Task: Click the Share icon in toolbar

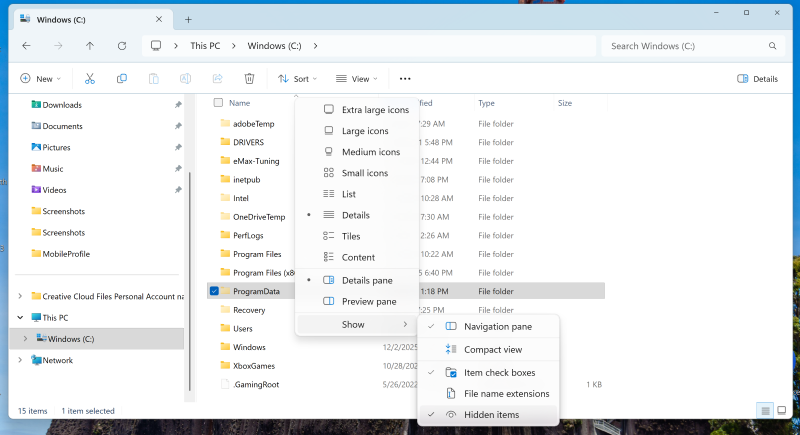Action: coord(217,79)
